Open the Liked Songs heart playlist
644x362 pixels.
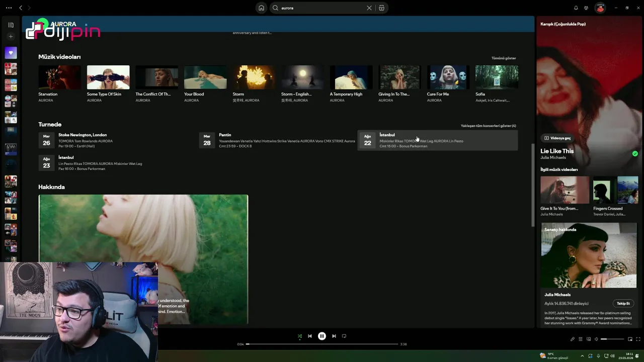[x=11, y=52]
